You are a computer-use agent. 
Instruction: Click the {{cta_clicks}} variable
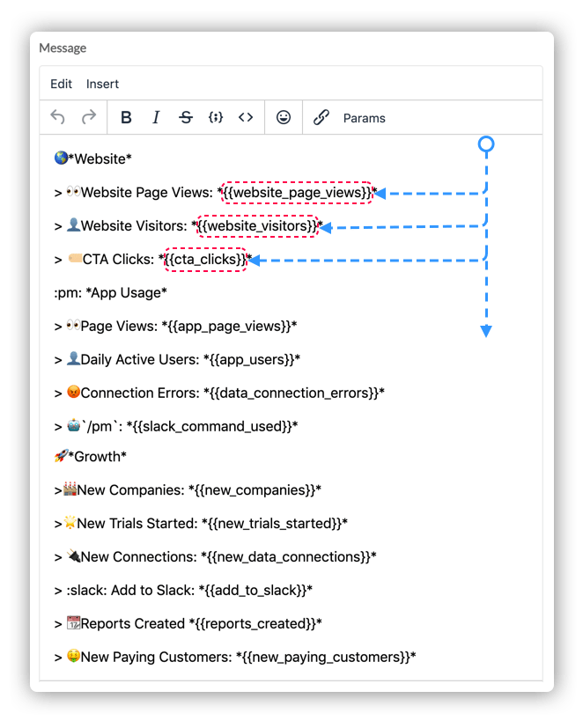coord(206,260)
